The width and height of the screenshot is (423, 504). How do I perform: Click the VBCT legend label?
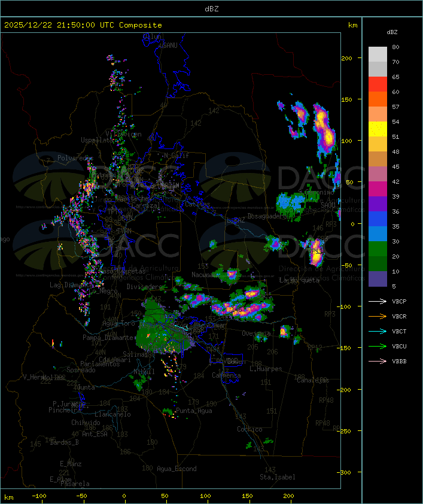point(399,331)
